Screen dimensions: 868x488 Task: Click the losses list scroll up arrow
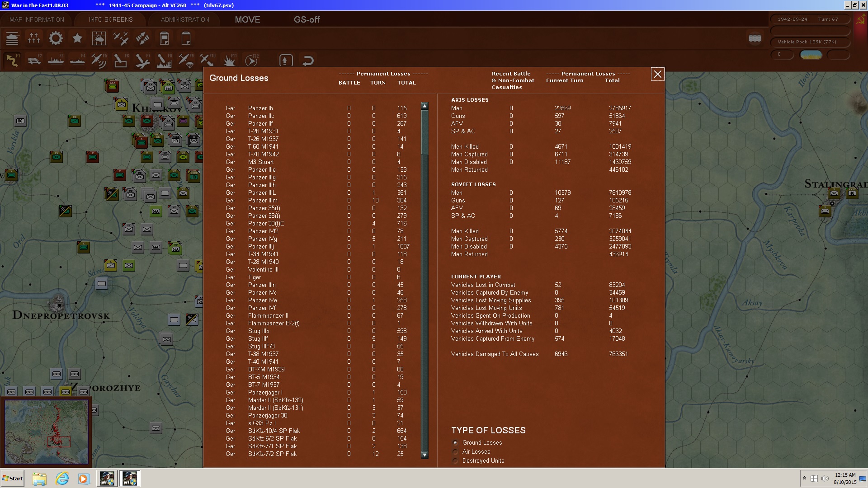[425, 106]
